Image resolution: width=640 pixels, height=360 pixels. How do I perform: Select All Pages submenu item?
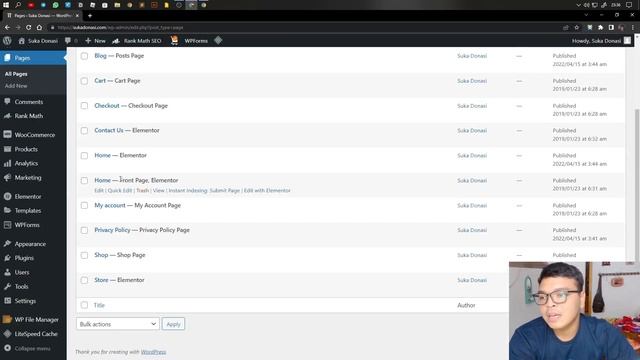(16, 74)
